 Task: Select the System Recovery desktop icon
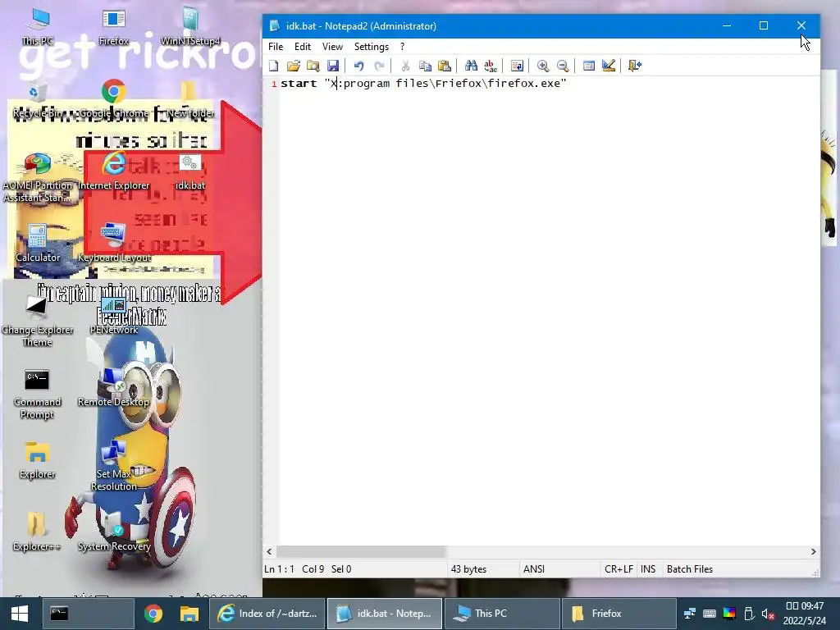(114, 532)
